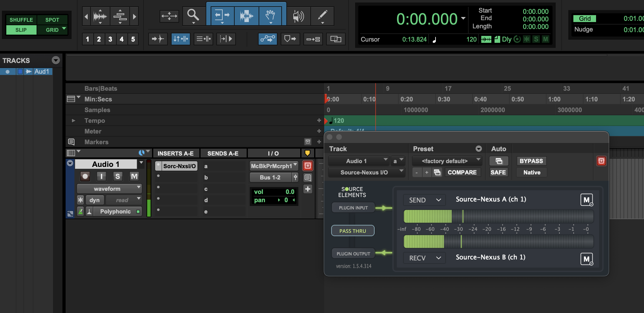Record-enable the Audio 1 track

point(85,176)
